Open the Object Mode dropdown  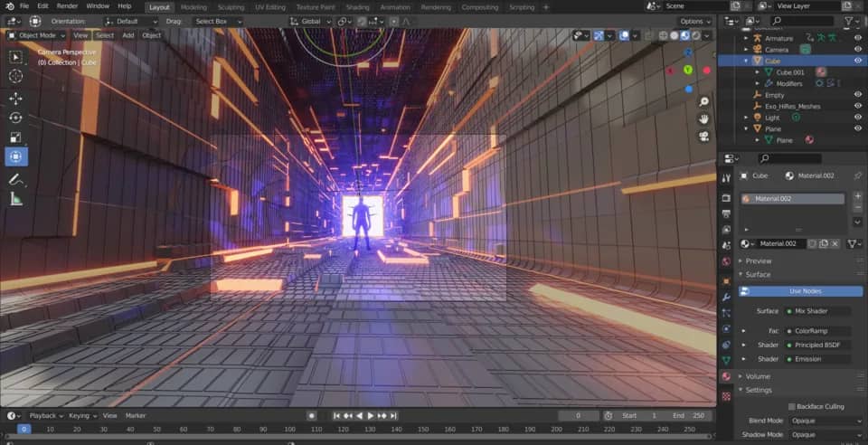click(x=36, y=35)
